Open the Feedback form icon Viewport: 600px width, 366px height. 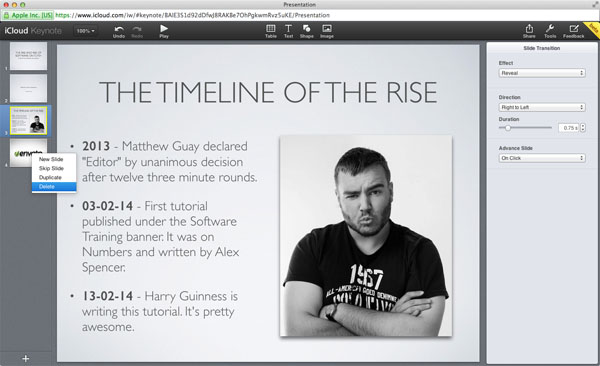click(574, 31)
